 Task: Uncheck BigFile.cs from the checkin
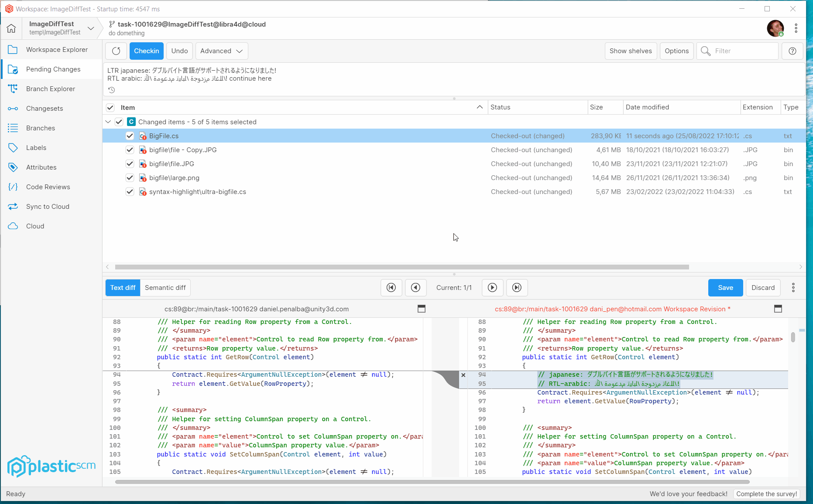[130, 136]
